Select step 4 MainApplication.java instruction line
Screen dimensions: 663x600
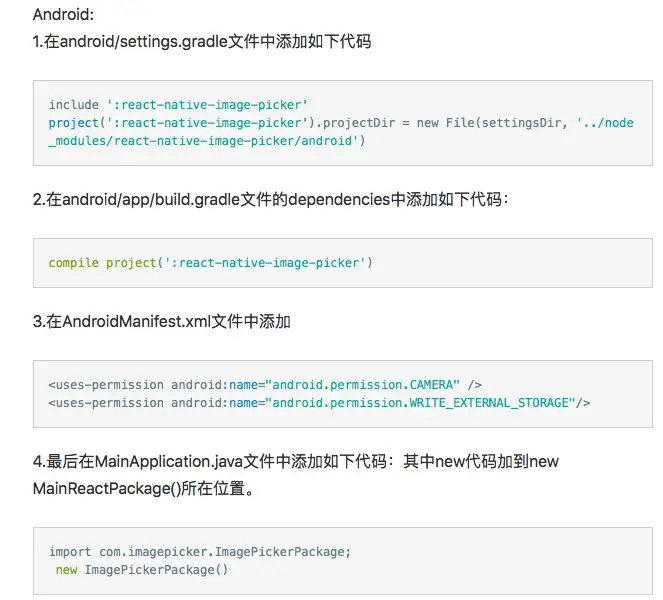[x=296, y=461]
